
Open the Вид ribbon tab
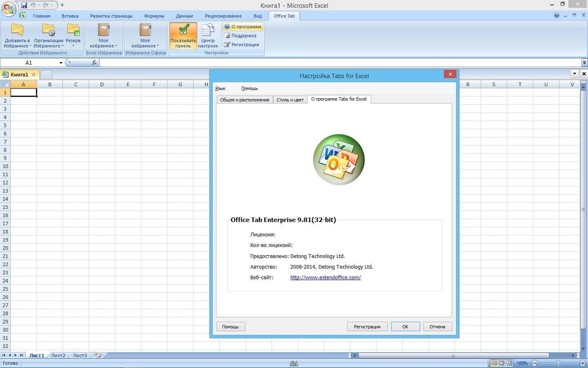[x=258, y=16]
